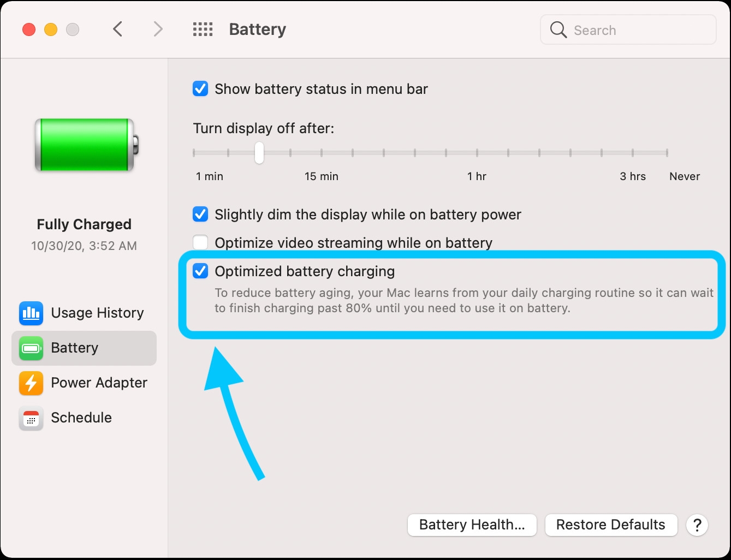Uncheck Show battery status in menu bar

(x=200, y=88)
